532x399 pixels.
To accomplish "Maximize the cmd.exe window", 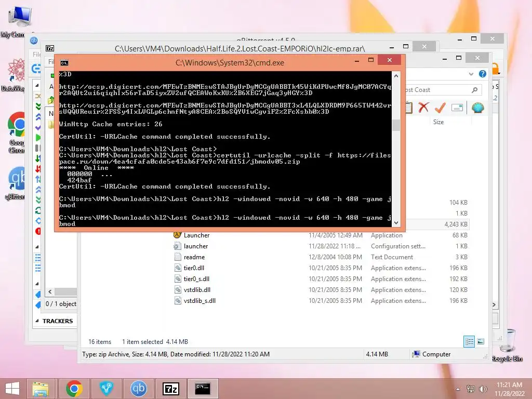I will (x=371, y=60).
